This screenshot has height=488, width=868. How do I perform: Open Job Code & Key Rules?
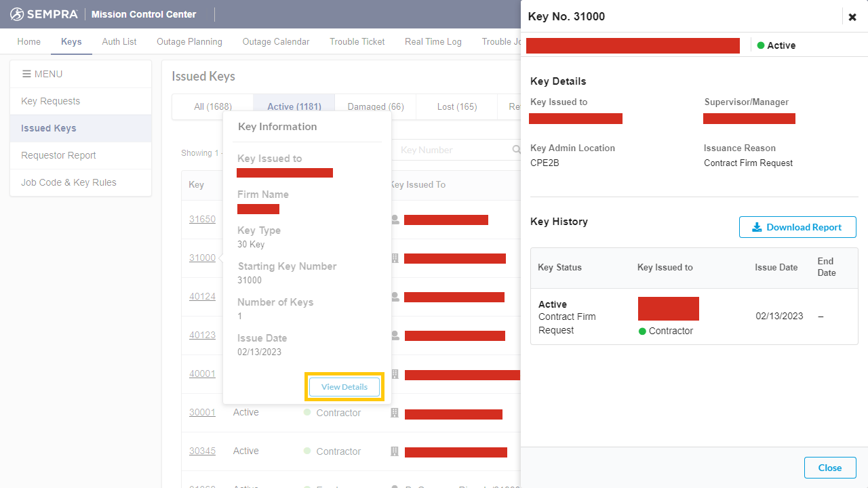click(x=68, y=182)
